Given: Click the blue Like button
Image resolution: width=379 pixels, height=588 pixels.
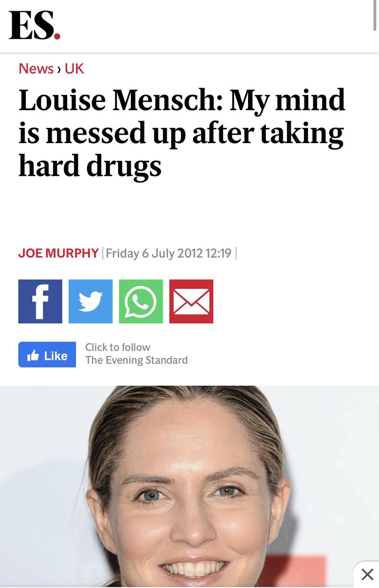Looking at the screenshot, I should [x=47, y=355].
